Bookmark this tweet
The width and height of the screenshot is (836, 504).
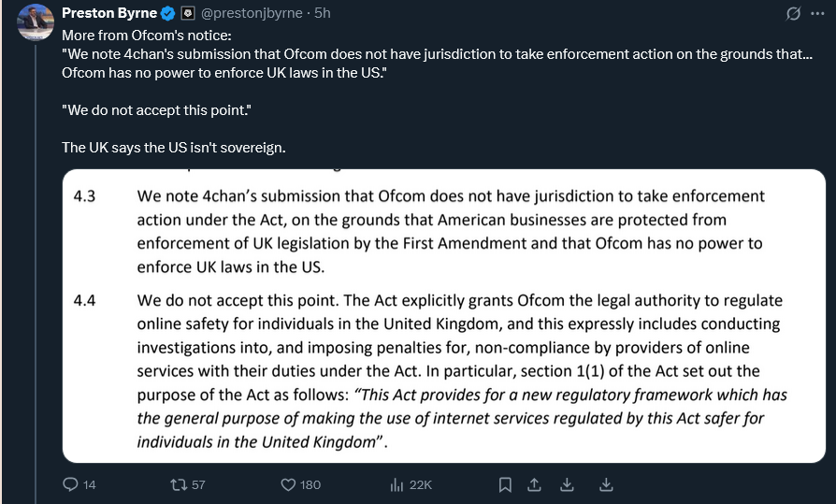click(505, 484)
